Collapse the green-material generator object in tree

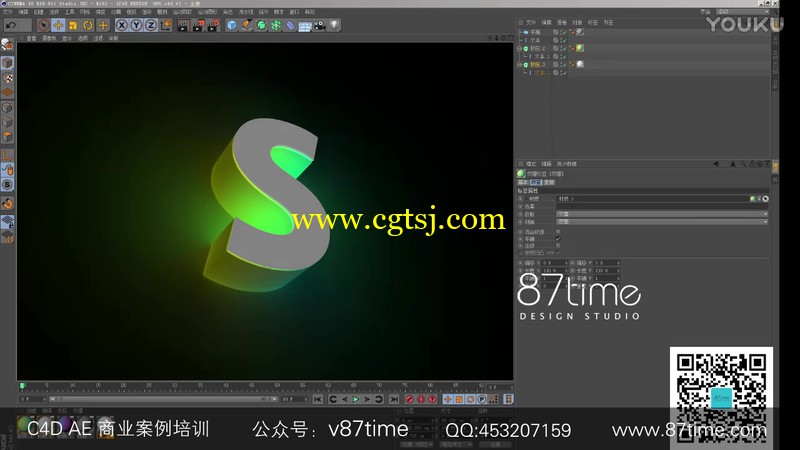click(x=519, y=48)
